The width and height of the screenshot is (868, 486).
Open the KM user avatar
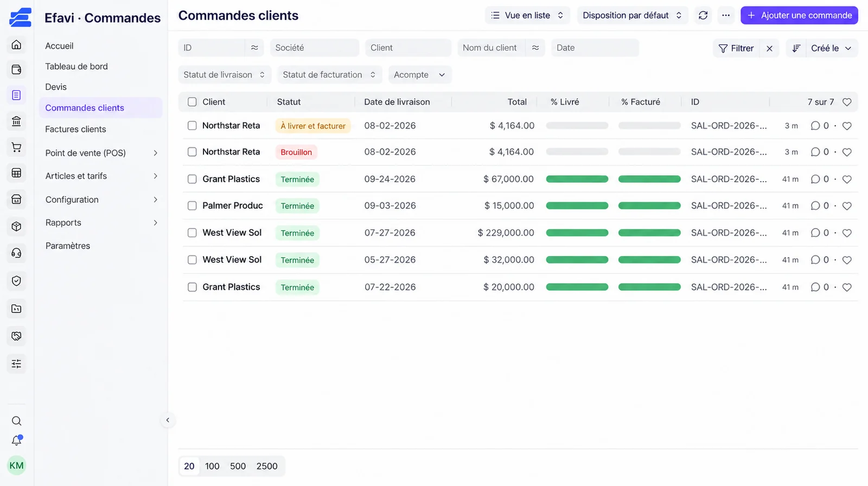click(16, 465)
